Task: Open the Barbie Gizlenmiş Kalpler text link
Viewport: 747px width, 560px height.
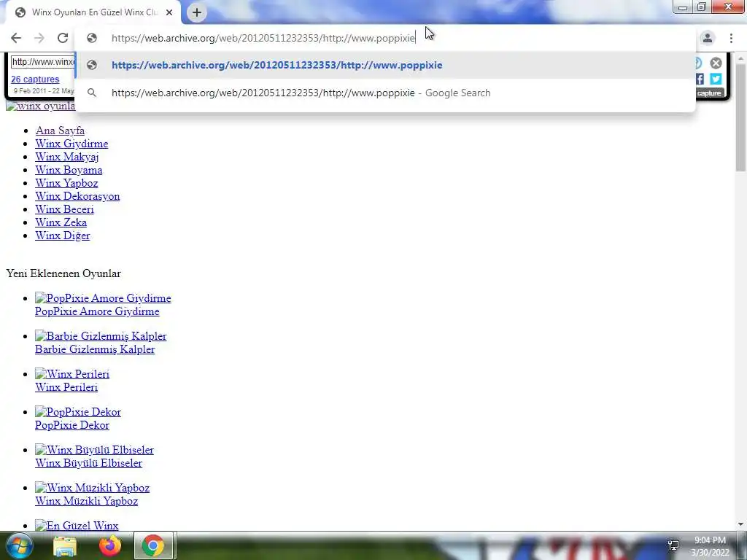Action: 95,349
